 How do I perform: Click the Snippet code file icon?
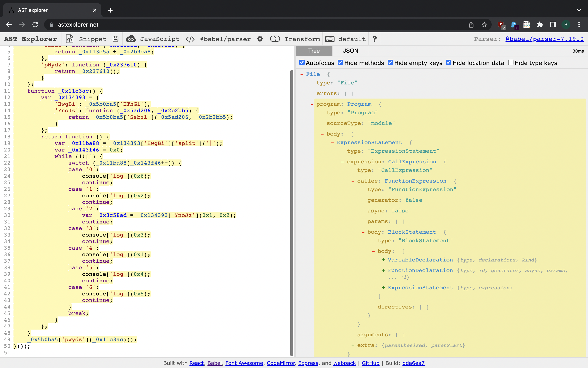[x=69, y=39]
